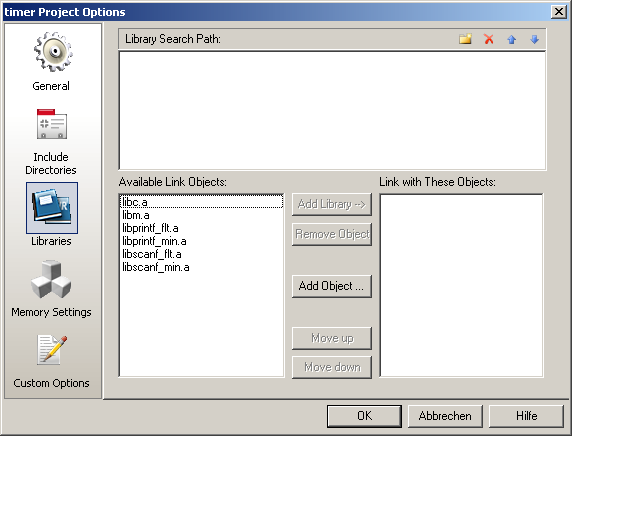Move search path down with blue arrow
The width and height of the screenshot is (640, 512).
click(534, 39)
